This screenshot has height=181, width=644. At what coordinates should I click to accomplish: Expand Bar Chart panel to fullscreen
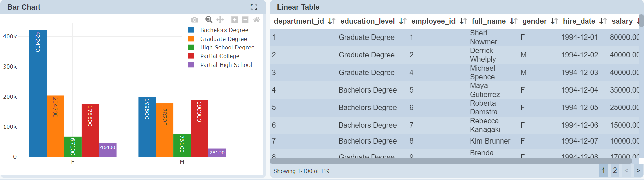[254, 7]
